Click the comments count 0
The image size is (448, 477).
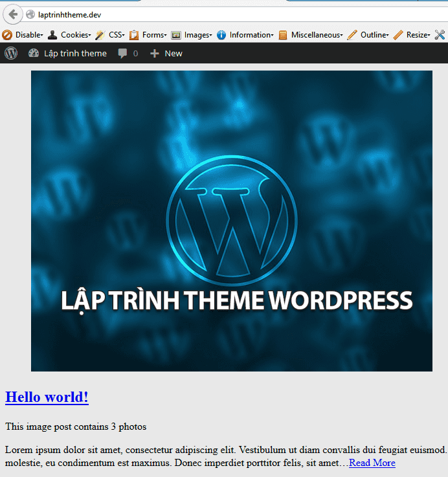[135, 54]
